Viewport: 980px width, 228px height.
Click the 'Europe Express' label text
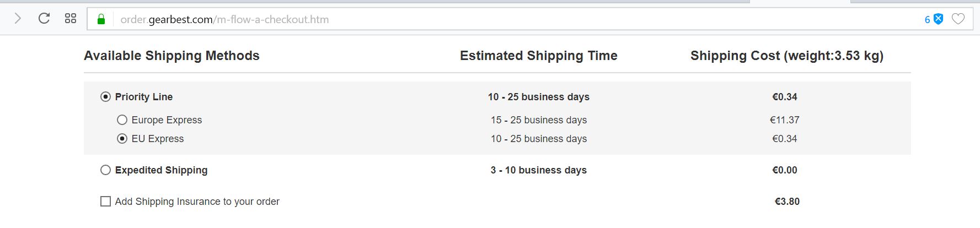pos(167,120)
